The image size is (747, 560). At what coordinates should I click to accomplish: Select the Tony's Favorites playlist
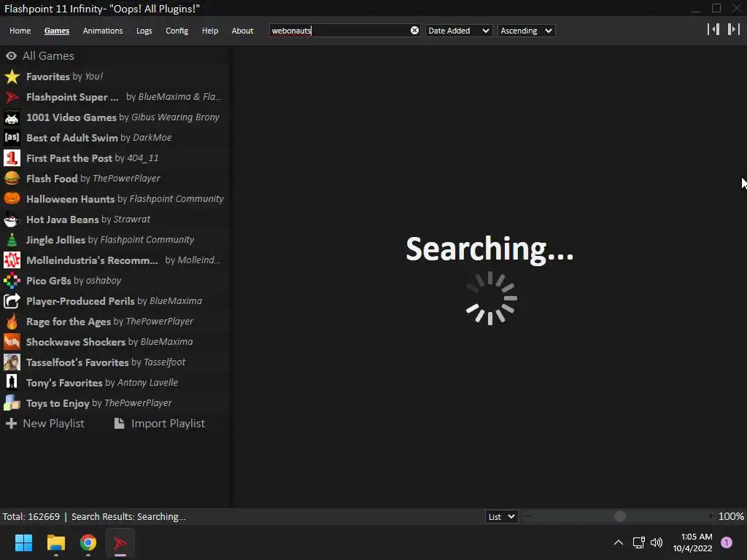click(115, 383)
